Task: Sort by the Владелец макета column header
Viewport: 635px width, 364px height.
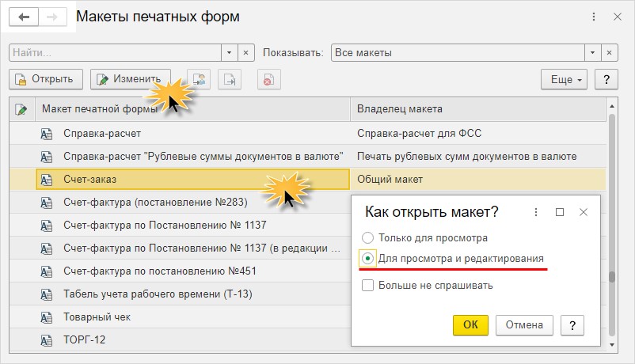Action: tap(478, 109)
